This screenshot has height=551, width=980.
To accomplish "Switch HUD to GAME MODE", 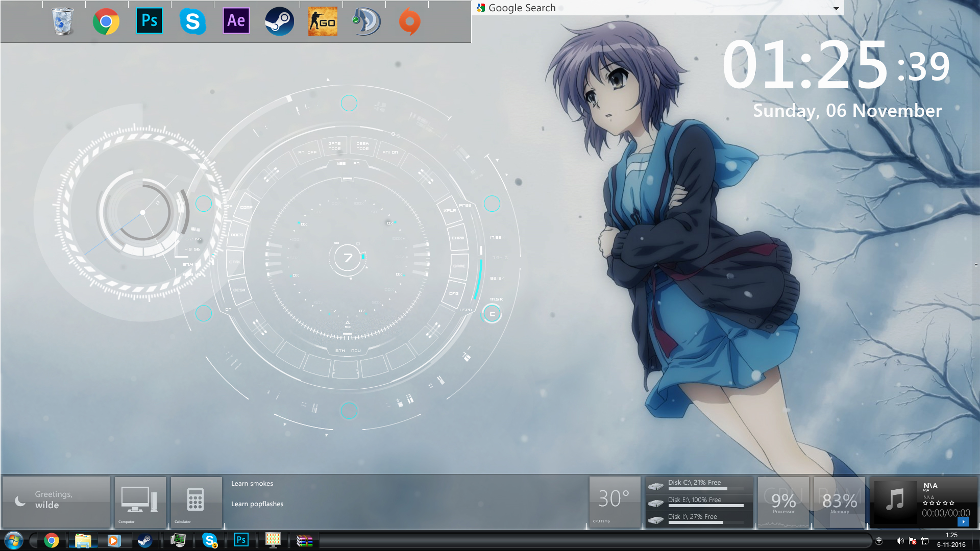I will tap(334, 146).
